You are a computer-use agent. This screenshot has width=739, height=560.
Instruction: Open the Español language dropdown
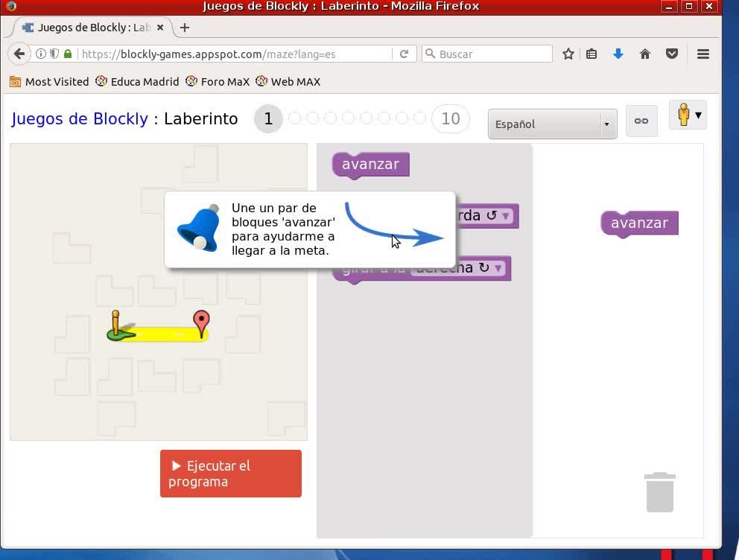(552, 124)
